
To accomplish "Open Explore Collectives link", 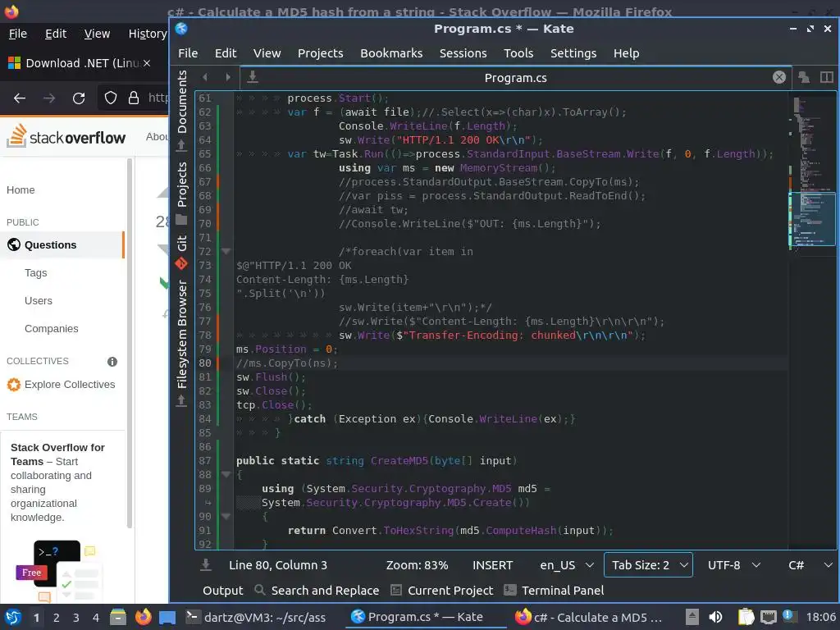I will click(70, 385).
